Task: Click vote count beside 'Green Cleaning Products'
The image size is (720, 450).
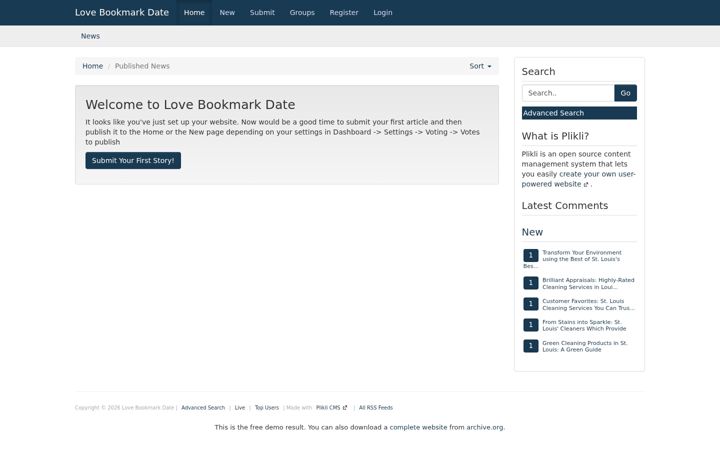Action: coord(531,346)
